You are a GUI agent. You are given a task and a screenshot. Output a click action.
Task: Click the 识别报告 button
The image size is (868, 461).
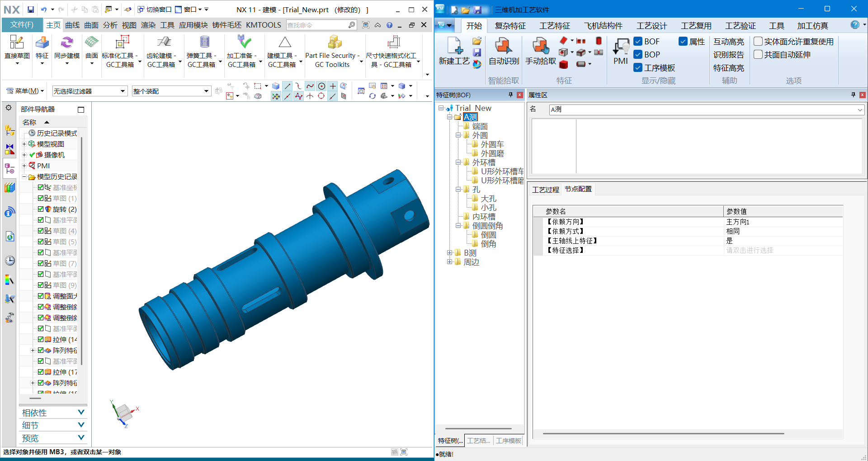[728, 55]
